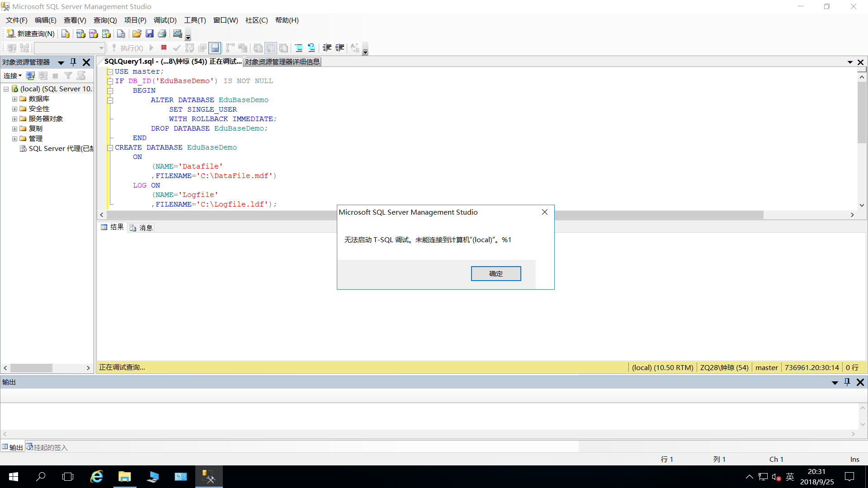Click the editor vertical scrollbar thumb
Screen dimensions: 868x488
tap(862, 113)
